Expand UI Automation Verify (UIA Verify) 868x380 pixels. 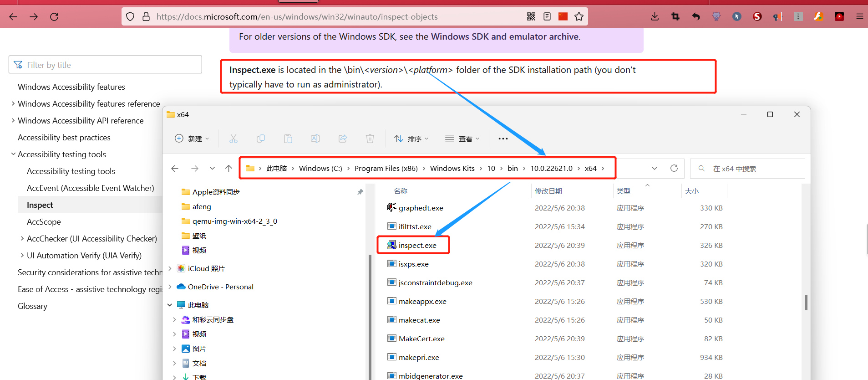(x=22, y=255)
